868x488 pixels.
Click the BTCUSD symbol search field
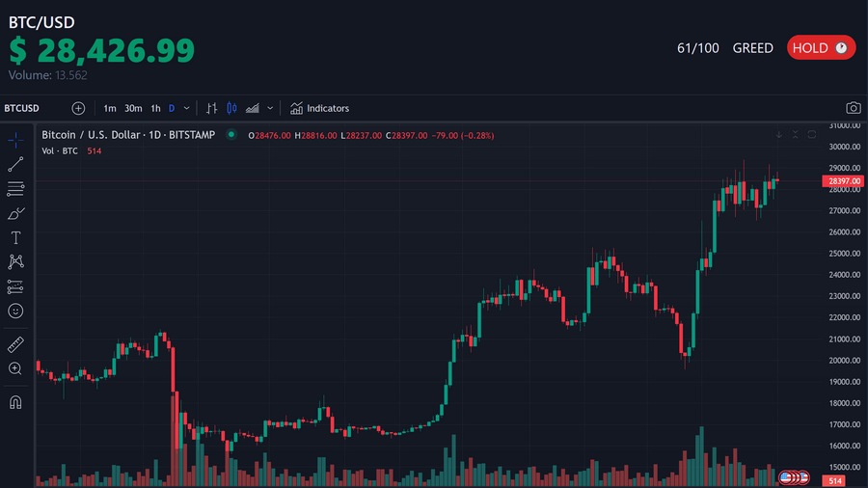click(22, 108)
